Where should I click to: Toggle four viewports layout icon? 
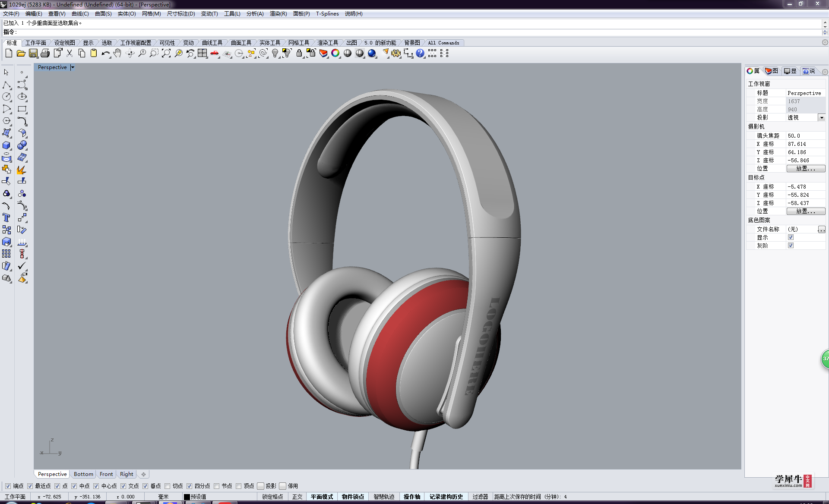tap(203, 53)
